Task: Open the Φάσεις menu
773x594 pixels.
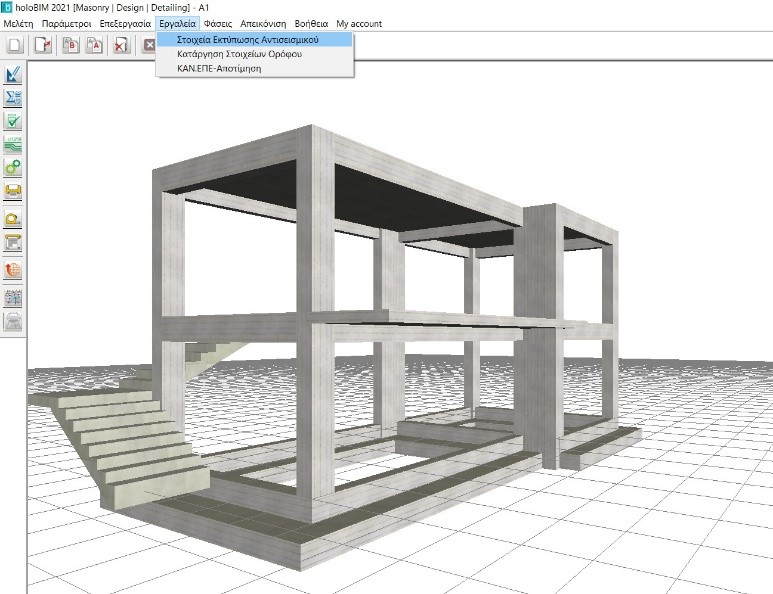Action: 218,24
